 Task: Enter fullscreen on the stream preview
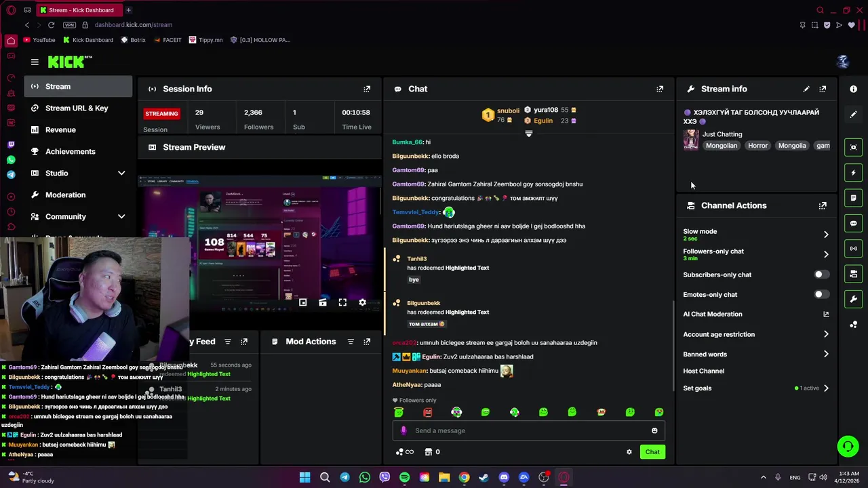click(x=342, y=302)
